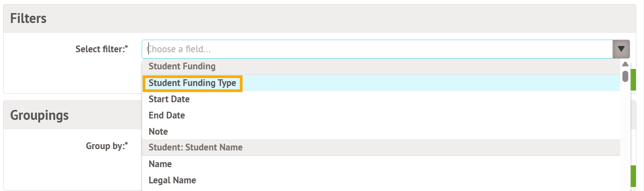The height and width of the screenshot is (191, 644).
Task: Choose the Name field under Student Name
Action: [160, 164]
